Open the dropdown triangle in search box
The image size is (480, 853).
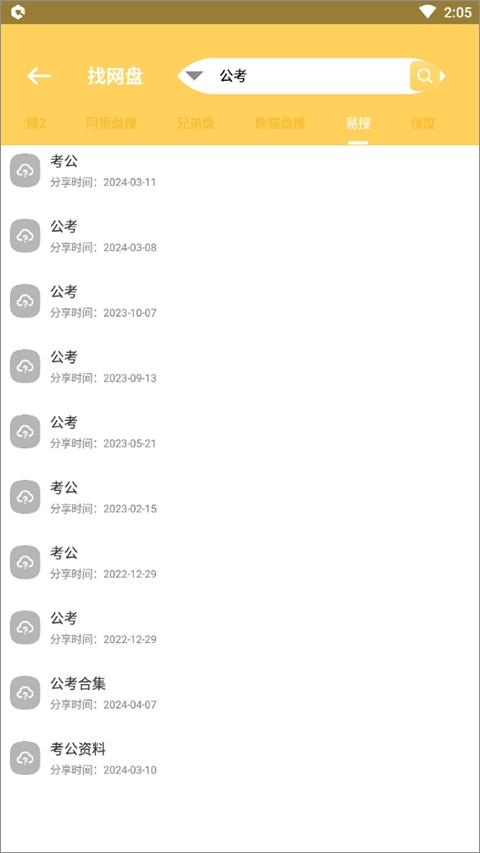(194, 76)
